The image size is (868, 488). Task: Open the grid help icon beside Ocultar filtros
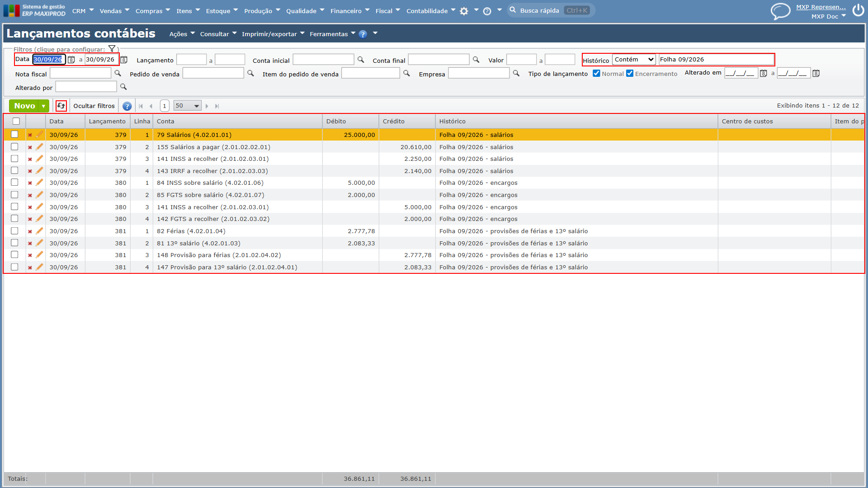pos(127,106)
